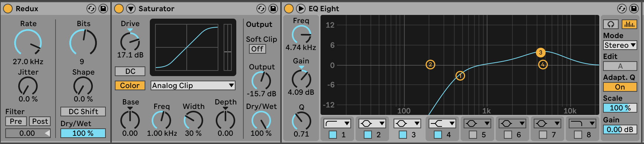Collapse the Saturator waveshaper view triangle
The height and width of the screenshot is (144, 644).
pyautogui.click(x=130, y=9)
